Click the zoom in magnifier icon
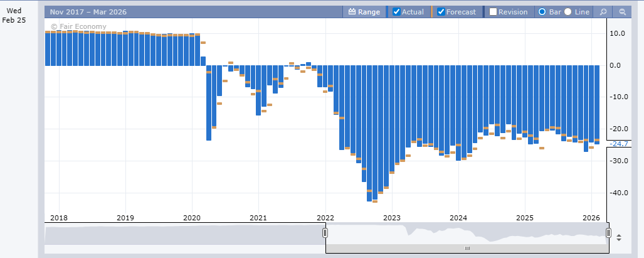 click(603, 12)
